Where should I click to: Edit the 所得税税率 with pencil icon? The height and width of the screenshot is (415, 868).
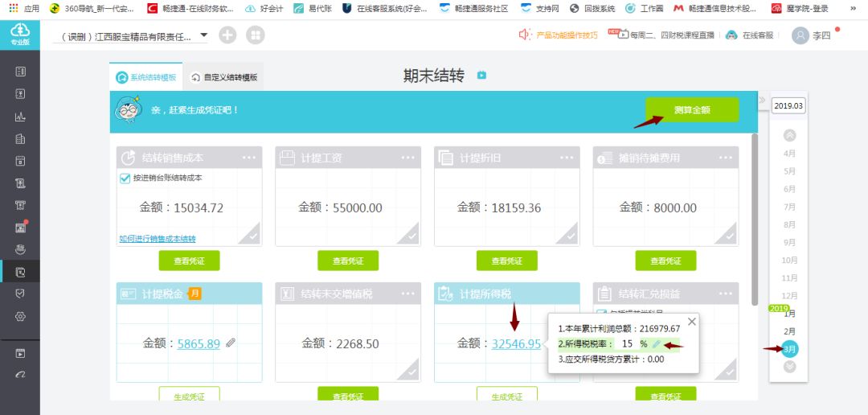(x=657, y=344)
